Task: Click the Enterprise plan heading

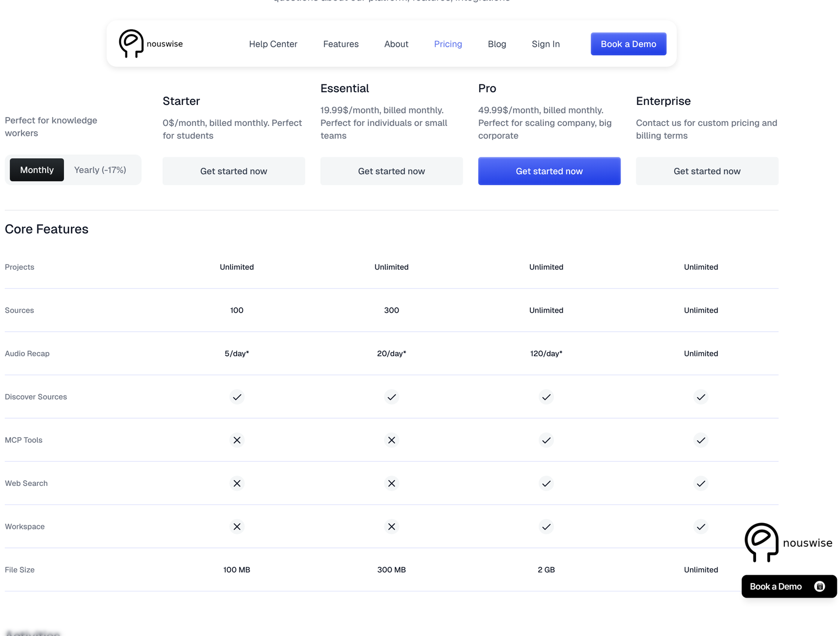Action: coord(663,101)
